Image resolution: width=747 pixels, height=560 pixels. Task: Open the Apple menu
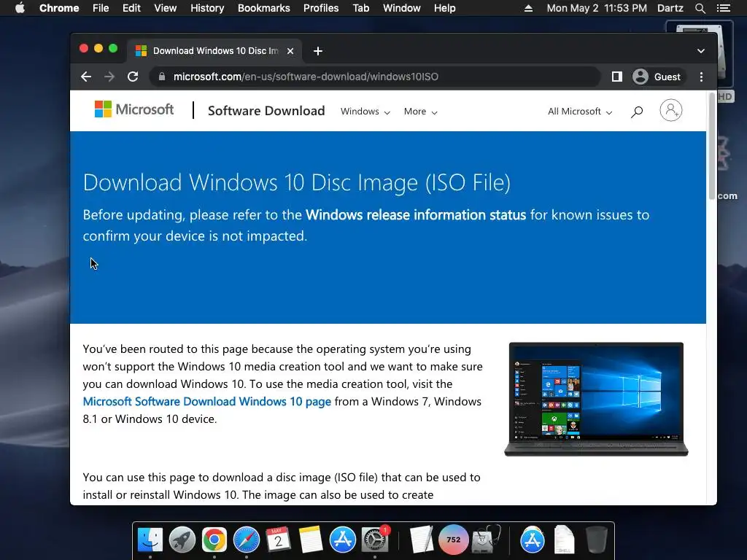(x=20, y=8)
